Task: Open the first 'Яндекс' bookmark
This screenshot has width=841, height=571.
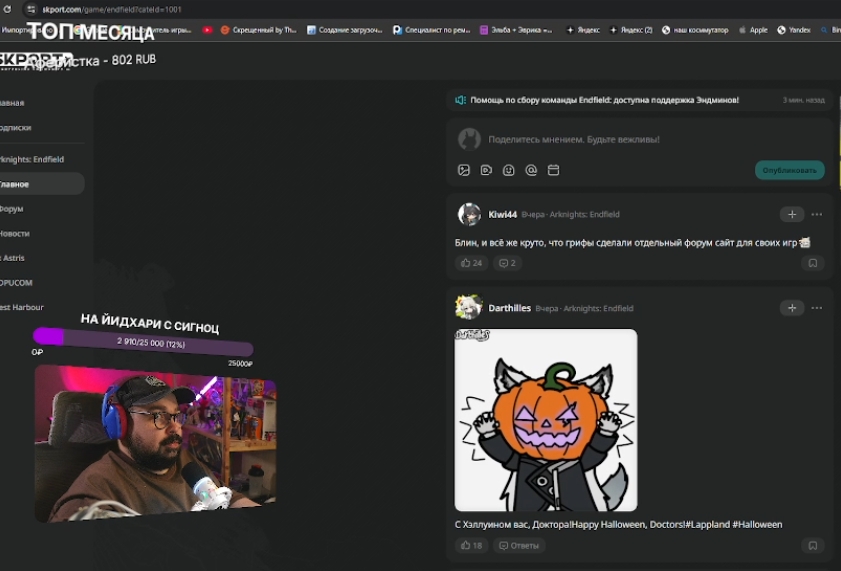Action: pyautogui.click(x=583, y=30)
